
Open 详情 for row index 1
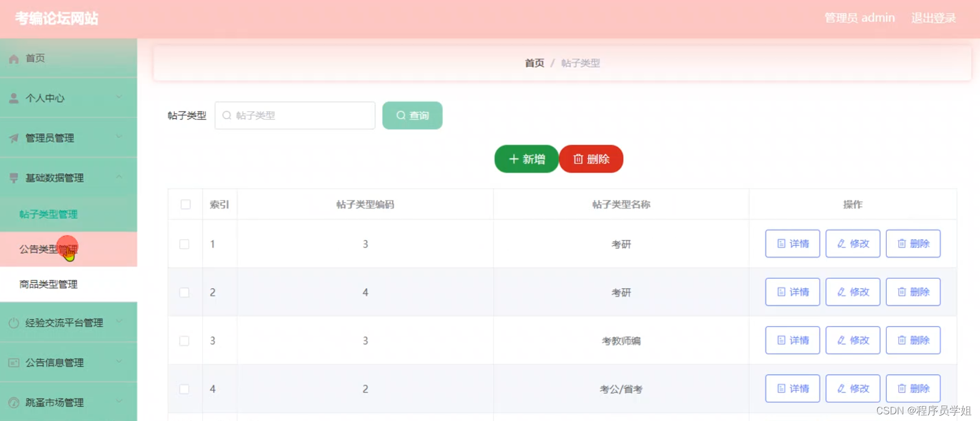tap(792, 244)
